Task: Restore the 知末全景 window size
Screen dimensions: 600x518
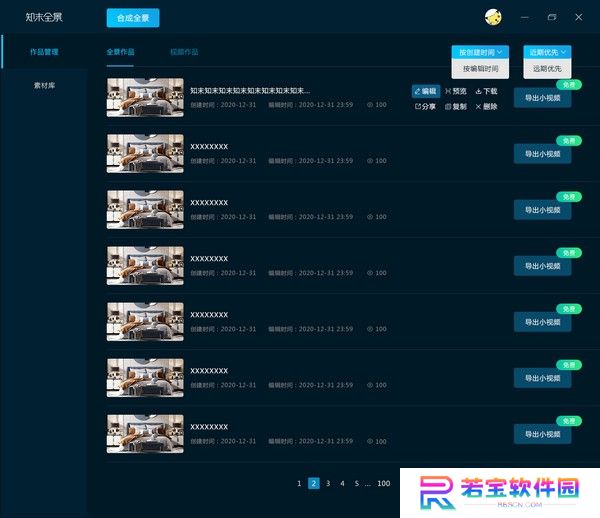Action: [x=552, y=17]
